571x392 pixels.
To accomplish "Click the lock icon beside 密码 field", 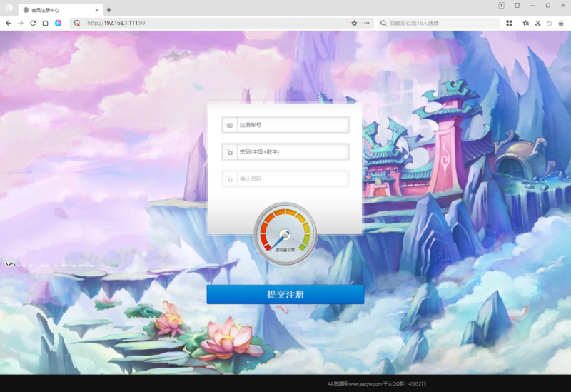I will [x=229, y=152].
